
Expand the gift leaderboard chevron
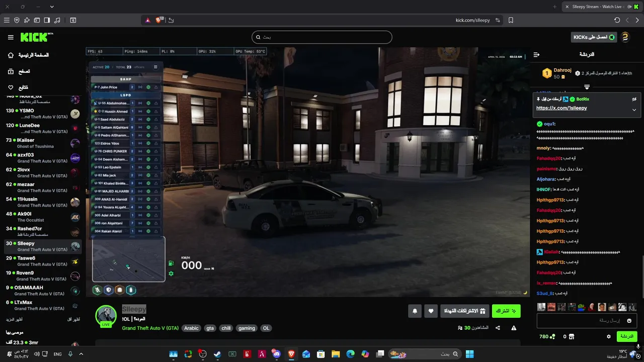point(587,87)
